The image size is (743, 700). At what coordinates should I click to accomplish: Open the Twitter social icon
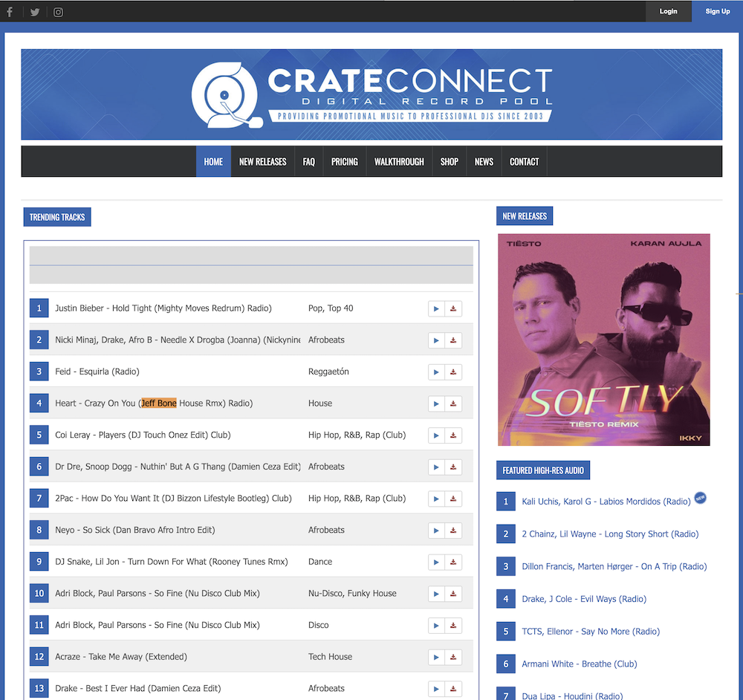35,12
